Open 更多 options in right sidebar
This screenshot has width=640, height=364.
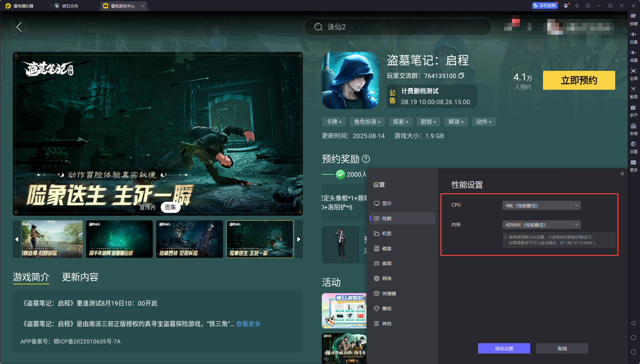click(x=633, y=166)
